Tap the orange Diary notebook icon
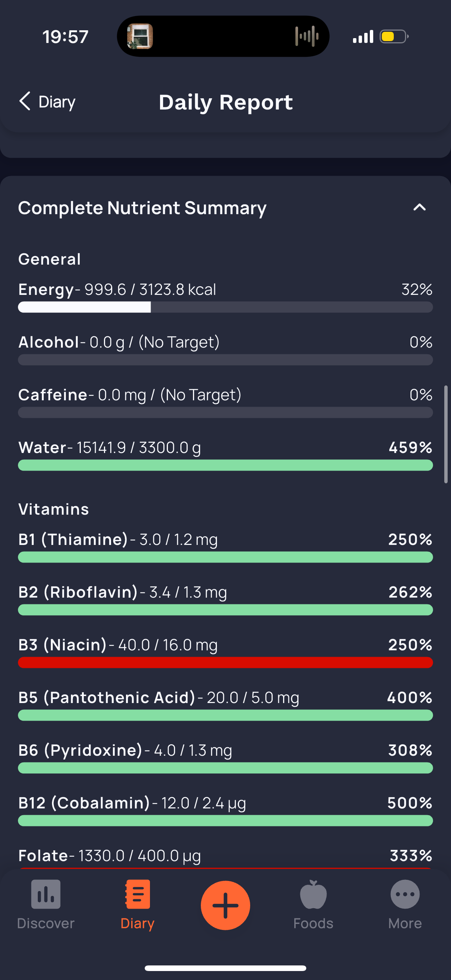 click(x=137, y=894)
